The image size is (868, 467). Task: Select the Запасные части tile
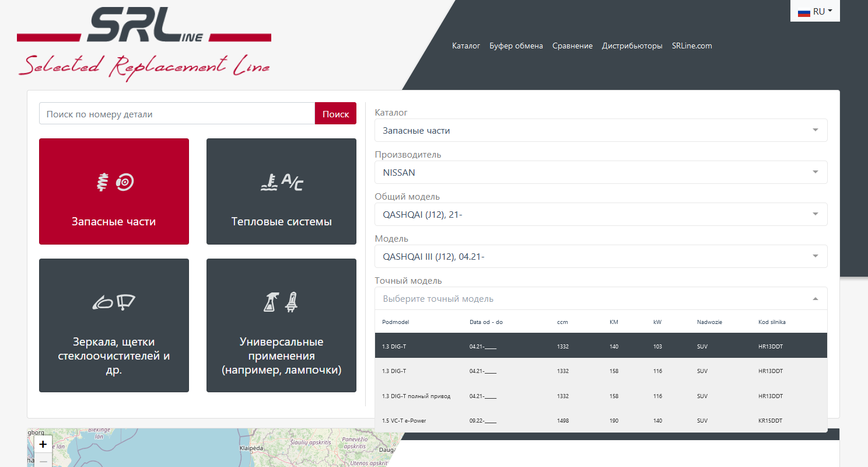(114, 191)
